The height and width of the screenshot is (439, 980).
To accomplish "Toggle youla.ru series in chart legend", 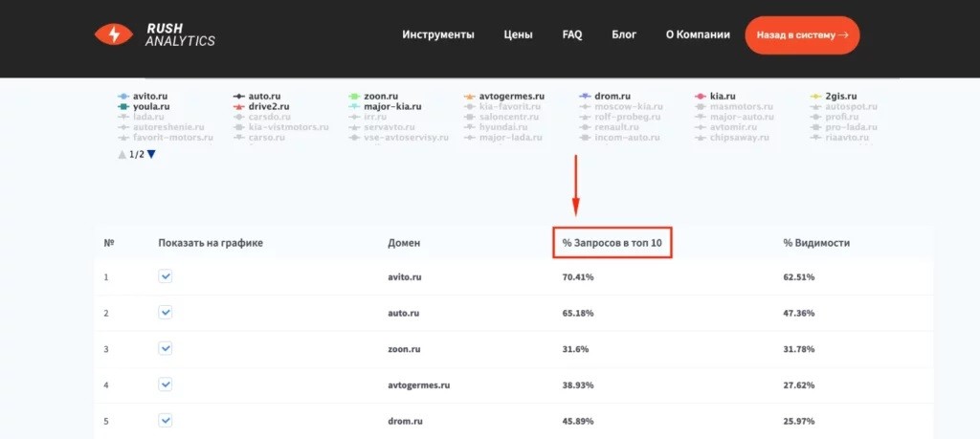I will 144,107.
